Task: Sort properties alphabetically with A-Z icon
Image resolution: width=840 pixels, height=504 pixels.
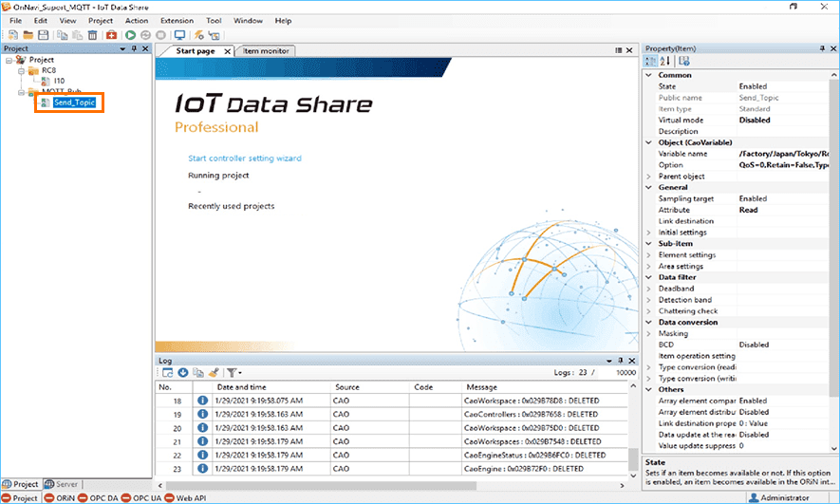Action: 664,61
